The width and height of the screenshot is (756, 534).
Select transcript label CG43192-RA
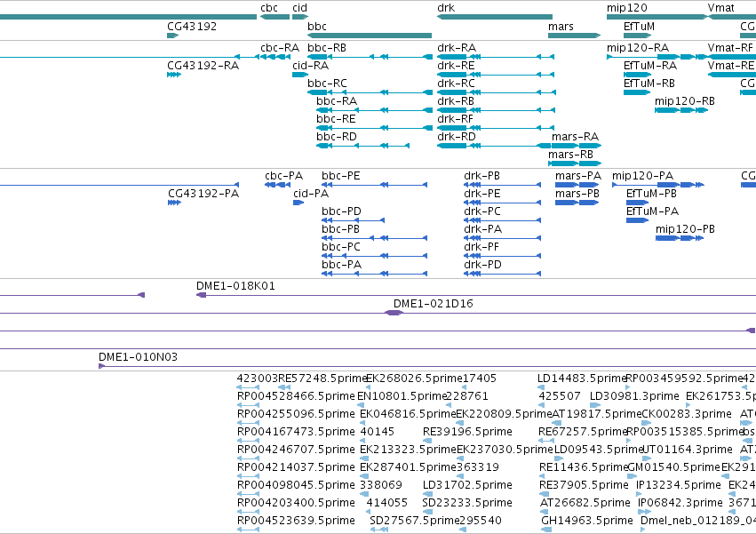203,66
